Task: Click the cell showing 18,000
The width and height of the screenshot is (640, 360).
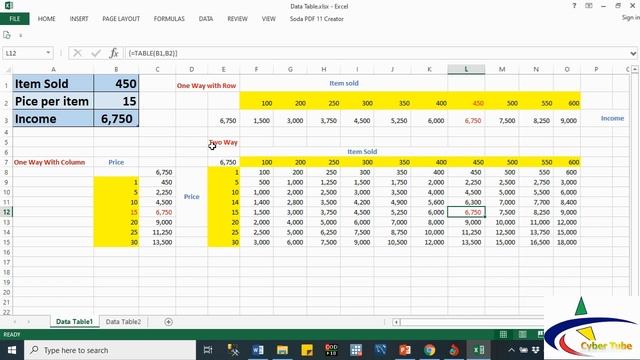Action: pos(567,242)
